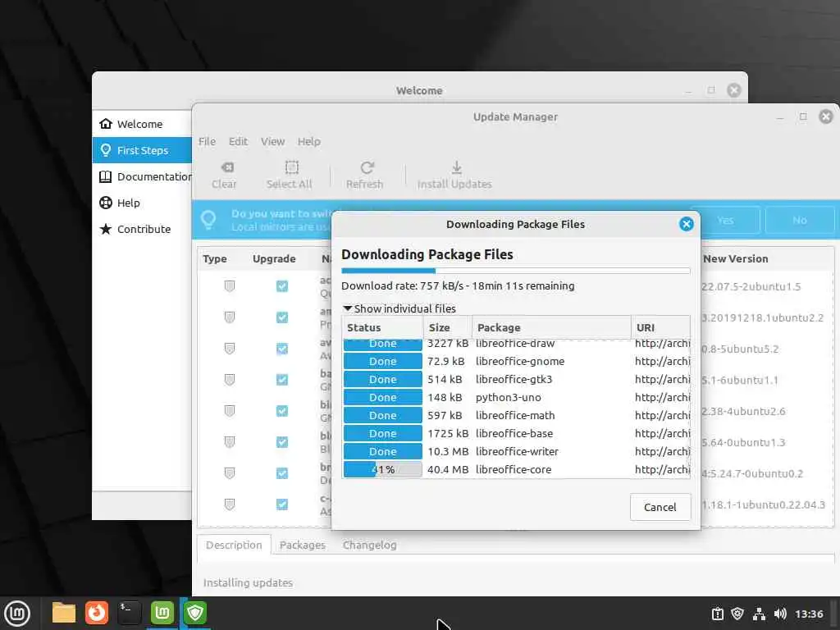This screenshot has width=840, height=630.
Task: Open the View menu in Update Manager
Action: [x=272, y=141]
